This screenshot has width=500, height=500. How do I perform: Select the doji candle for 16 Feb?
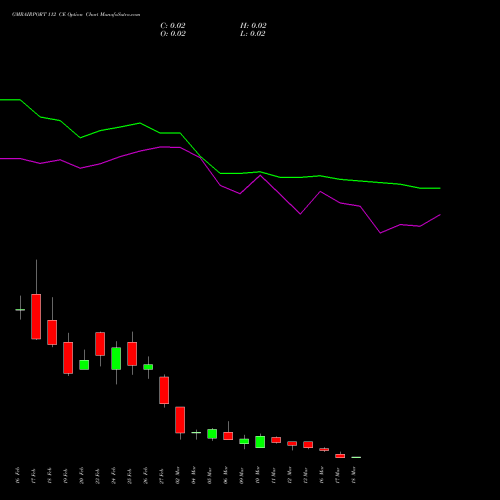pos(20,310)
